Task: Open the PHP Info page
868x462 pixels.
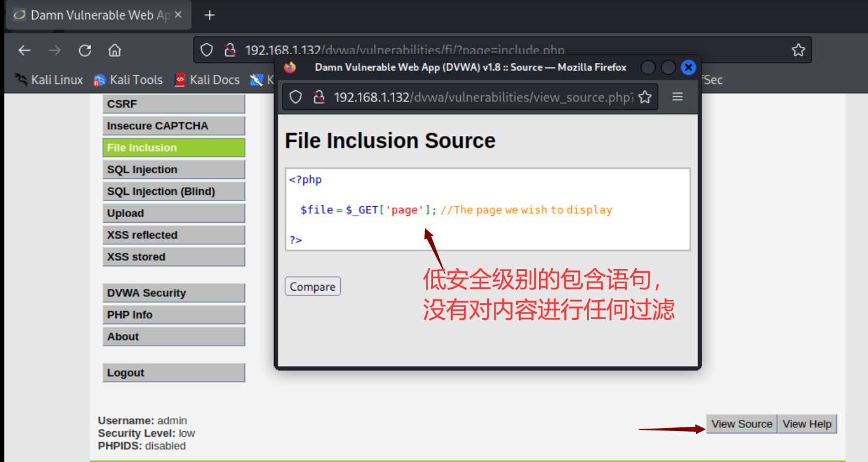Action: point(174,315)
